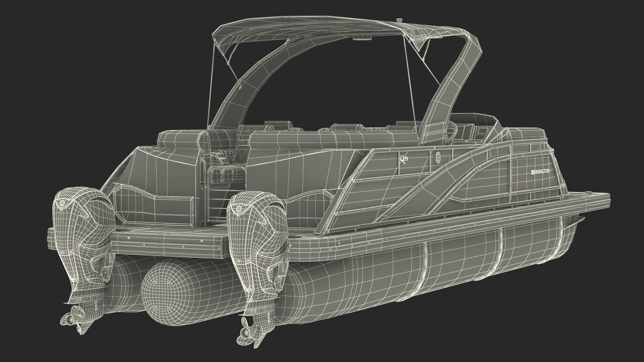Click the BENNINGTON logo text on side panel
644x362 pixels.
click(540, 172)
